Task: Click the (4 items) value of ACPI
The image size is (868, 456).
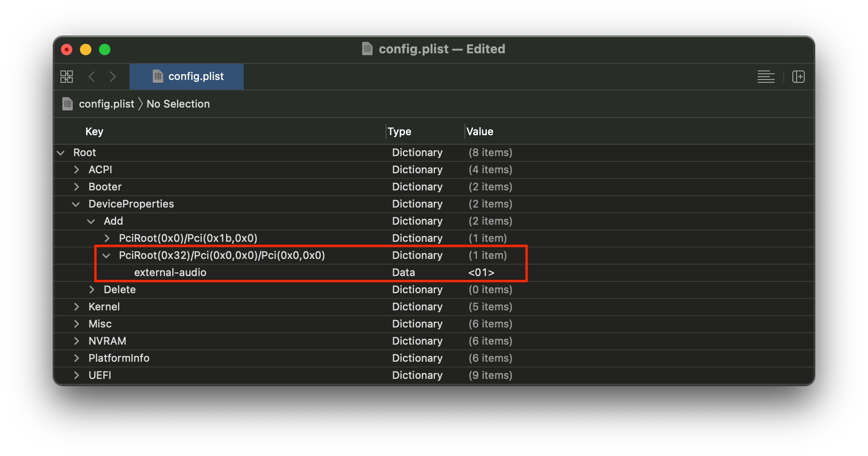Action: point(490,169)
